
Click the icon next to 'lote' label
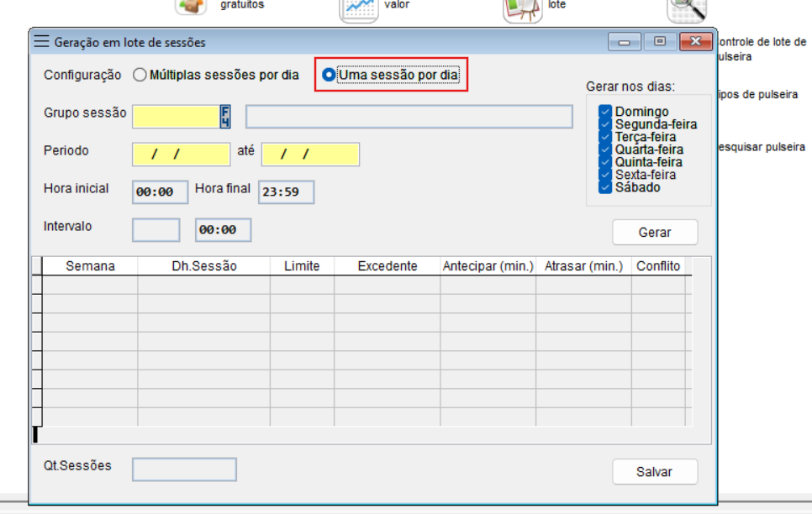click(522, 8)
